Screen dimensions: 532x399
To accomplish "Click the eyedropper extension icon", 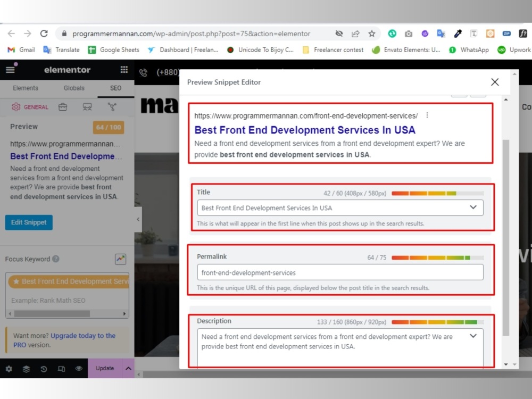I will (458, 33).
